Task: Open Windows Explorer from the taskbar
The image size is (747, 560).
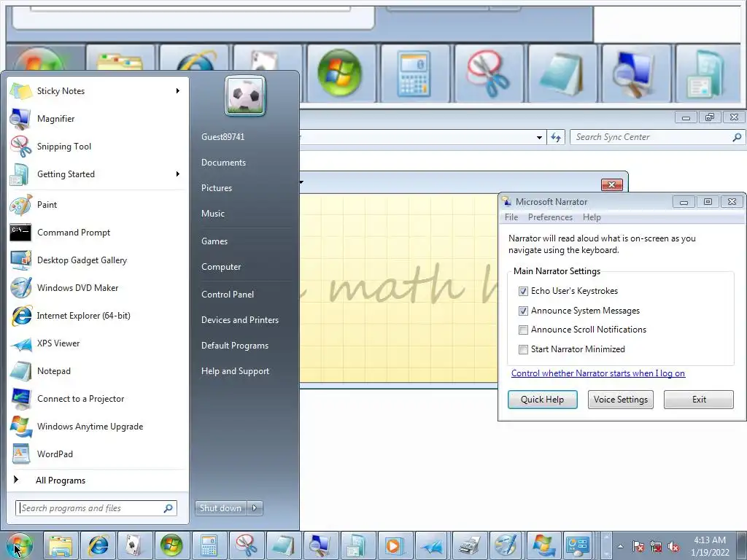Action: click(61, 545)
